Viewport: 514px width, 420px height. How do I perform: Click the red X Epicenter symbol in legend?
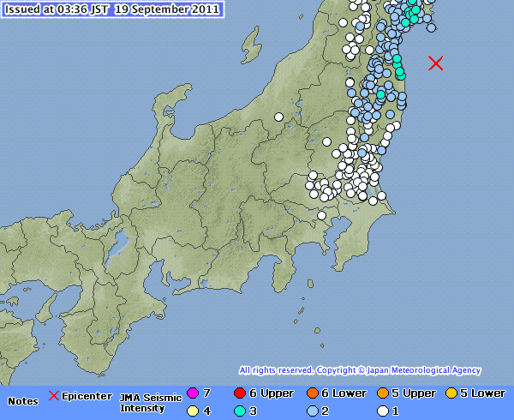(54, 396)
